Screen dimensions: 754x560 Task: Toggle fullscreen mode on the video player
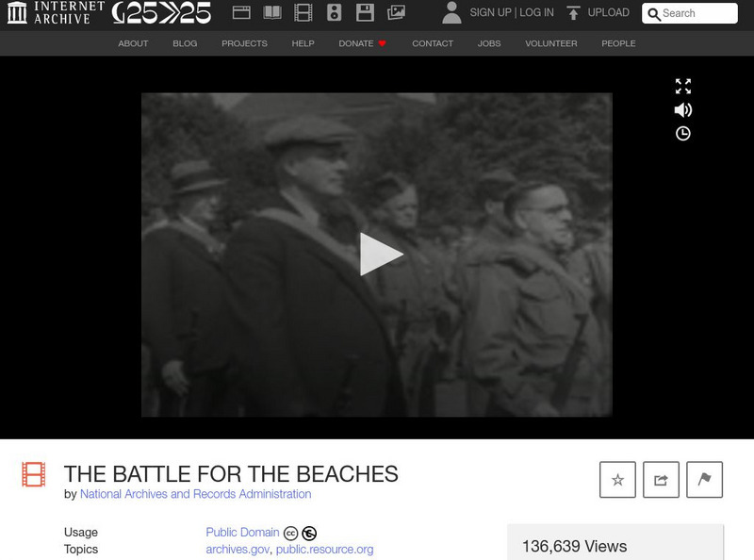pos(682,86)
